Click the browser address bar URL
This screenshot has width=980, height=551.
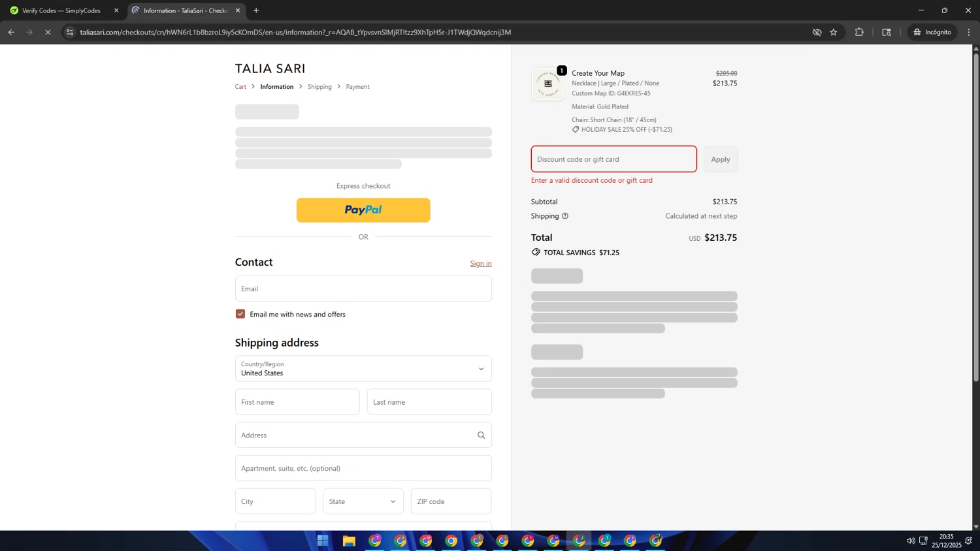pos(295,32)
